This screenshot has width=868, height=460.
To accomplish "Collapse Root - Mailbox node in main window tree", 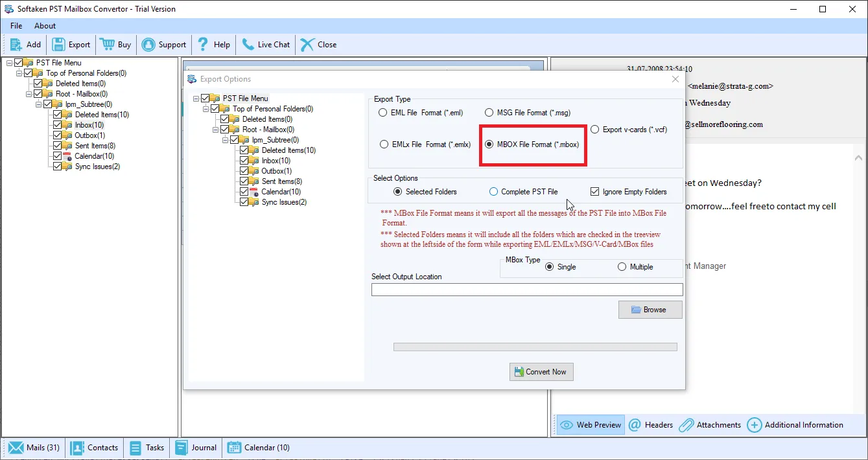I will [29, 94].
